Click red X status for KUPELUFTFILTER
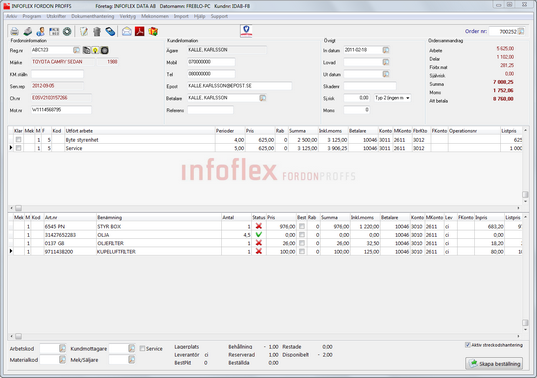The height and width of the screenshot is (378, 537). click(x=259, y=251)
